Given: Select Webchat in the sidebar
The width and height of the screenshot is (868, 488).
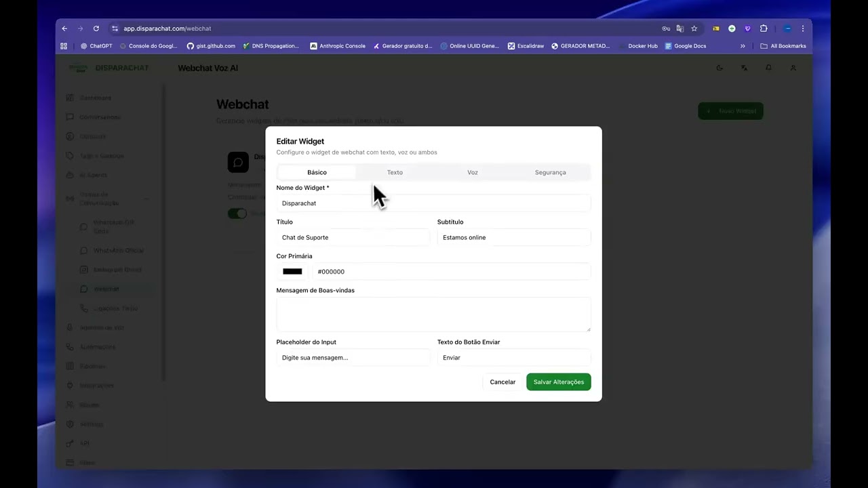Looking at the screenshot, I should pyautogui.click(x=106, y=289).
